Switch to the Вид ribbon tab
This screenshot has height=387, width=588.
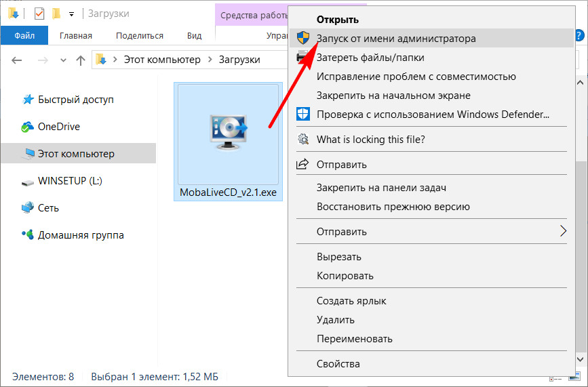point(195,36)
